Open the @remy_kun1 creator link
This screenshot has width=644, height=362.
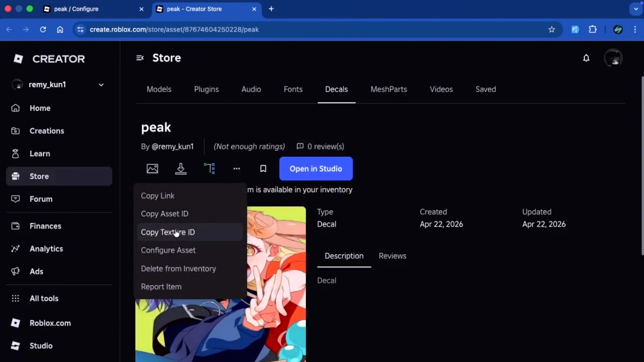pos(172,146)
